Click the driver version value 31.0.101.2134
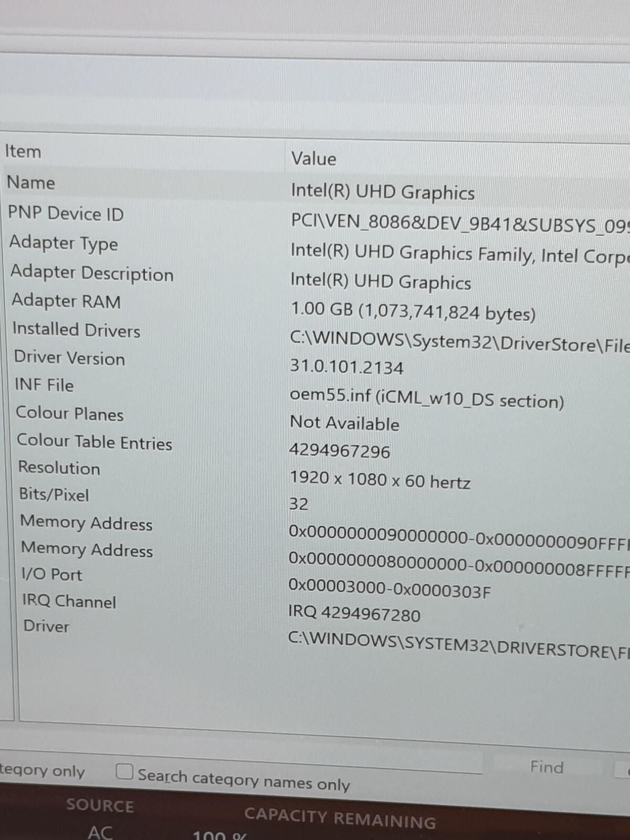 click(x=346, y=366)
